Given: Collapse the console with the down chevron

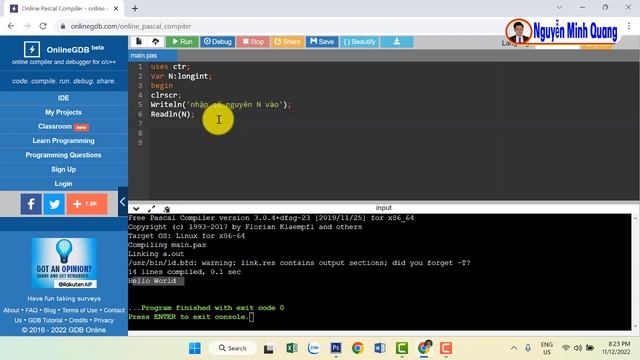Looking at the screenshot, I should click(136, 209).
